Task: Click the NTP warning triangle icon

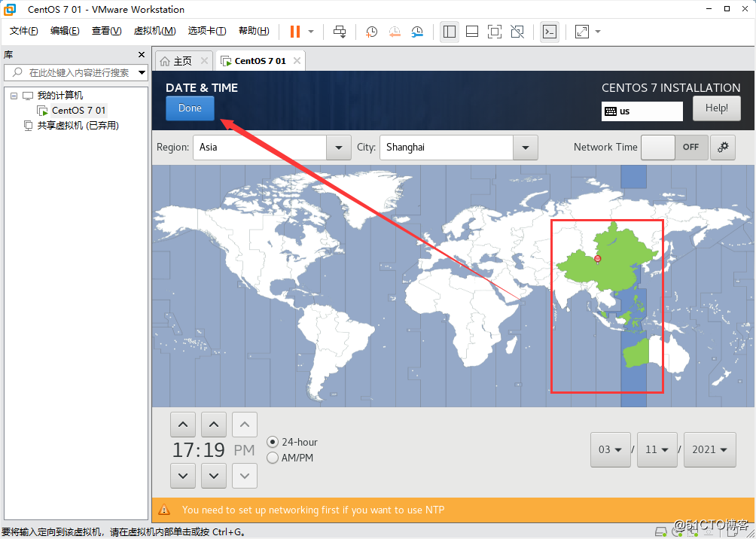Action: (x=164, y=510)
